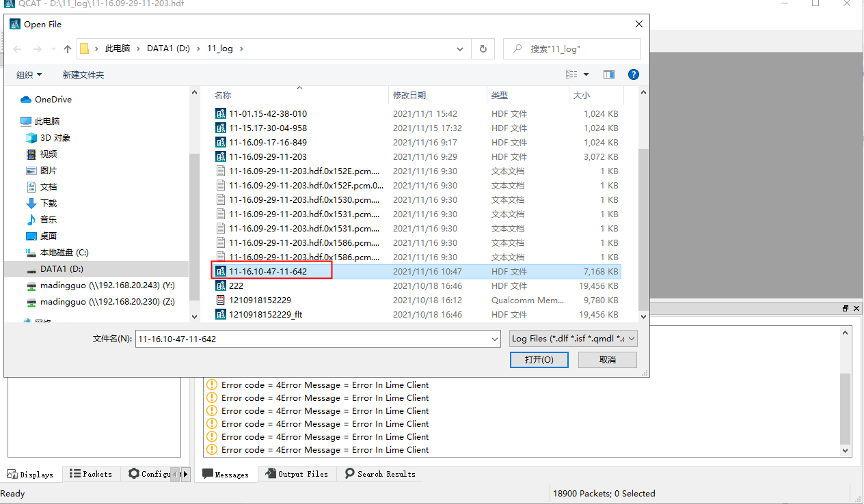This screenshot has width=864, height=504.
Task: Click the 打开(O) button
Action: [x=539, y=359]
